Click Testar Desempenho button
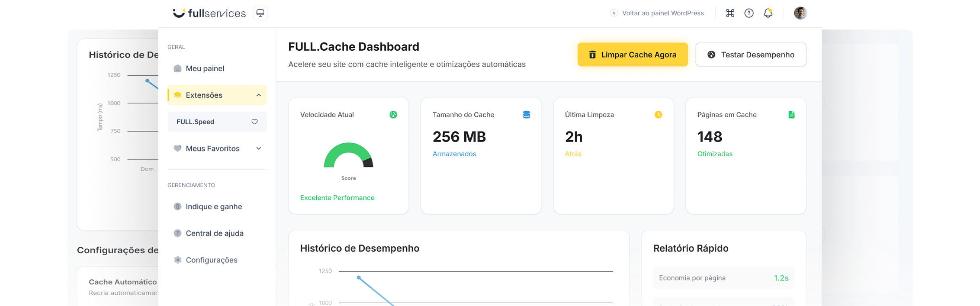The image size is (980, 306). (x=751, y=55)
